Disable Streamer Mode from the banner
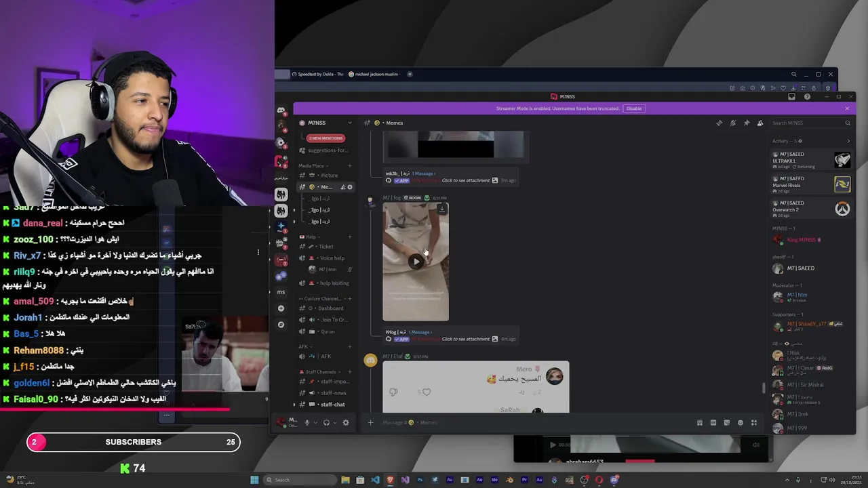 [x=633, y=108]
